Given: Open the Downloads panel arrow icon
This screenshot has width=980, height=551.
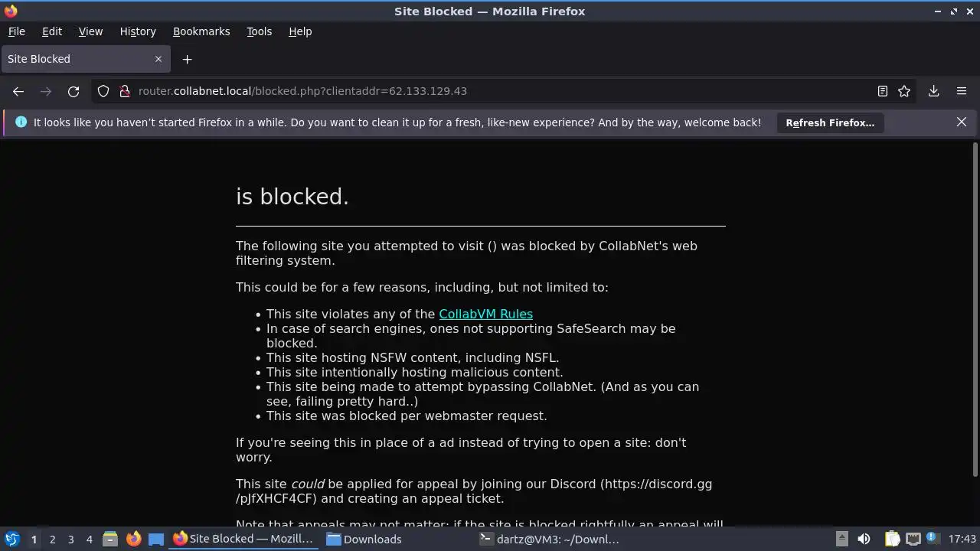Looking at the screenshot, I should pos(934,91).
